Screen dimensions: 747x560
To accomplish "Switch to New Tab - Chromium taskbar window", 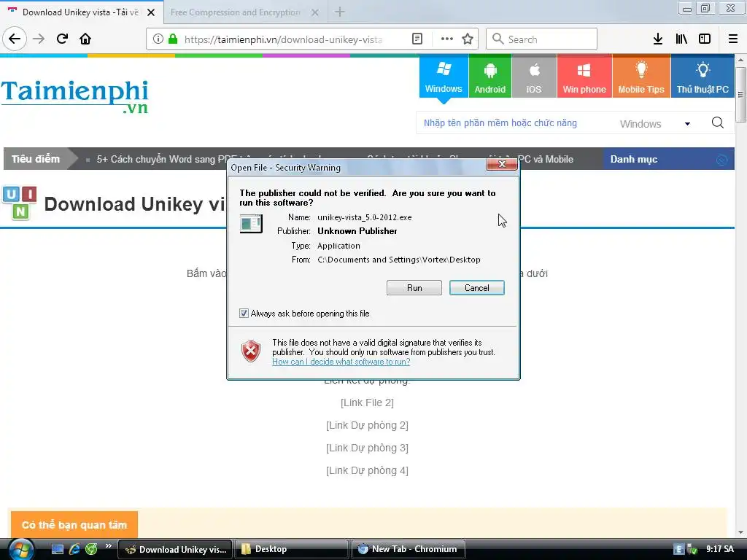I will click(409, 549).
